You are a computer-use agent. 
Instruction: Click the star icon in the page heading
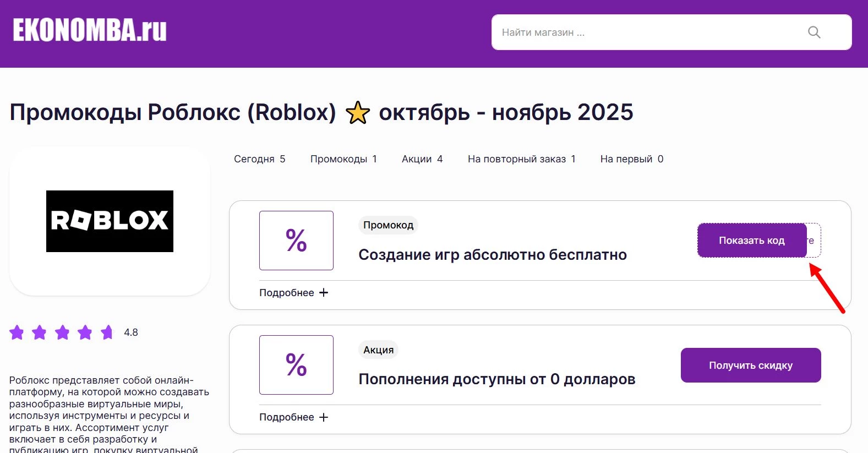tap(358, 112)
